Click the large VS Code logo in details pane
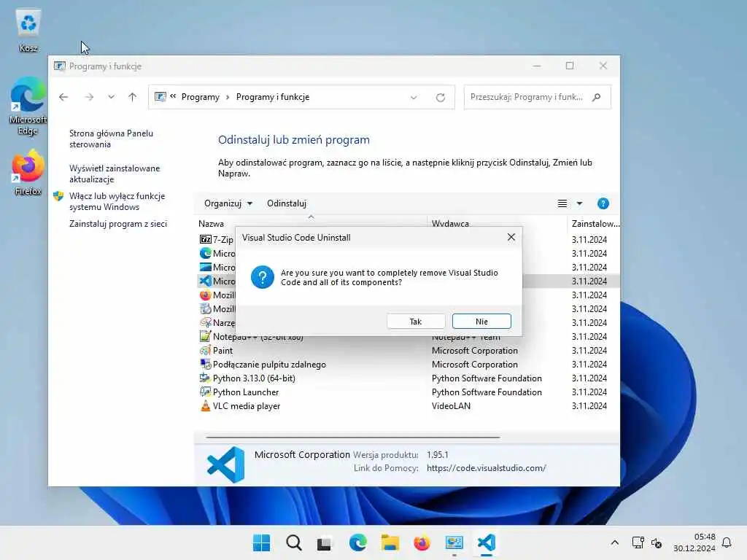The height and width of the screenshot is (560, 747). [226, 464]
